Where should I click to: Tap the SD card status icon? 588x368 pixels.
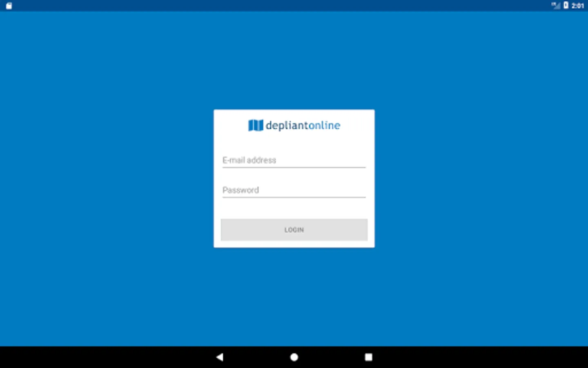[x=9, y=6]
